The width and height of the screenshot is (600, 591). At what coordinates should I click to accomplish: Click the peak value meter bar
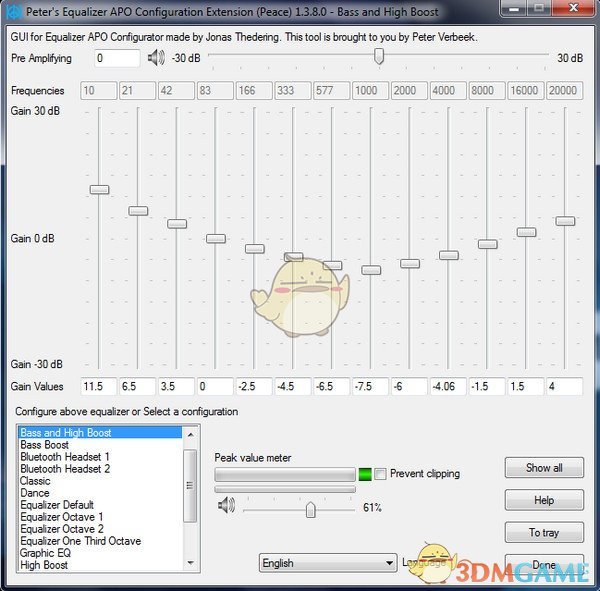point(285,474)
